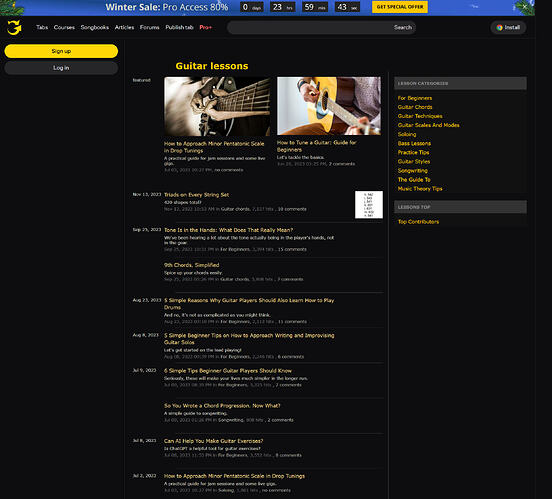Go to the Songbooks page
Image resolution: width=552 pixels, height=499 pixels.
coord(94,27)
